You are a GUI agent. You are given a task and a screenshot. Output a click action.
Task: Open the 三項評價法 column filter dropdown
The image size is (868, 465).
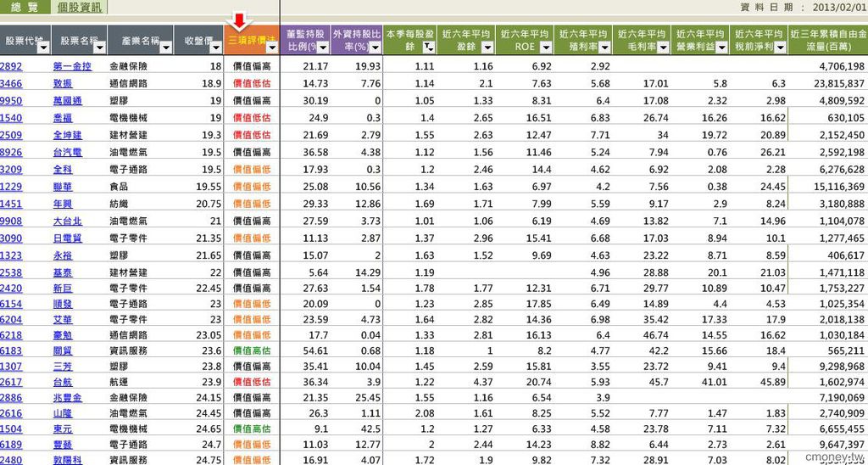pyautogui.click(x=272, y=48)
